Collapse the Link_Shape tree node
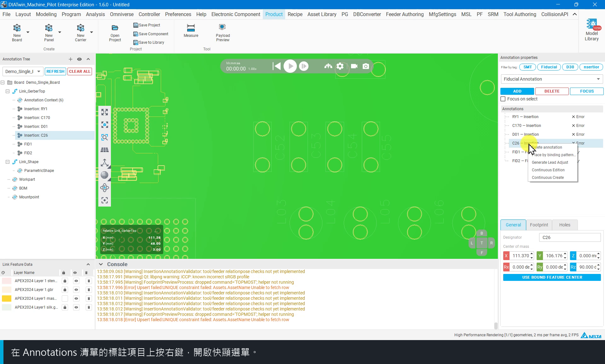 (x=8, y=162)
